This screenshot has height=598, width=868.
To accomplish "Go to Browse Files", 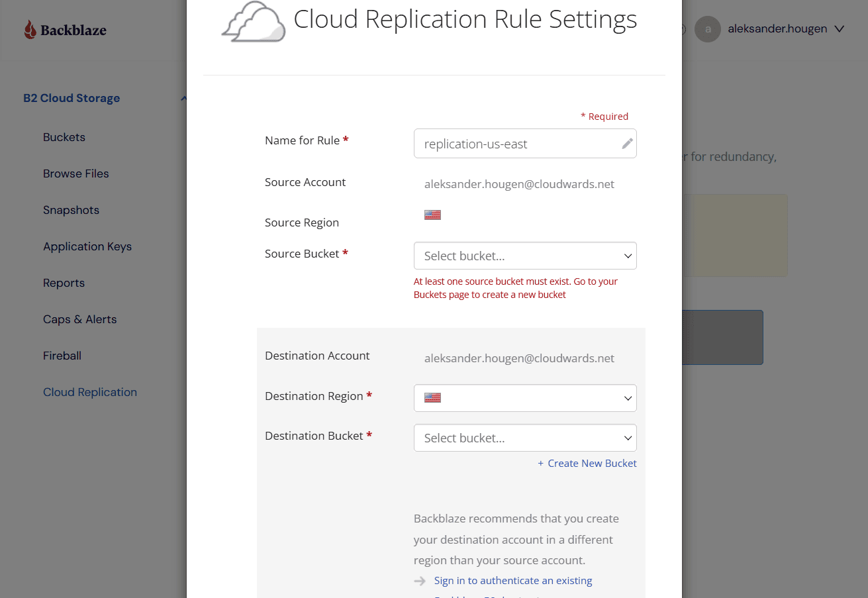I will click(76, 174).
